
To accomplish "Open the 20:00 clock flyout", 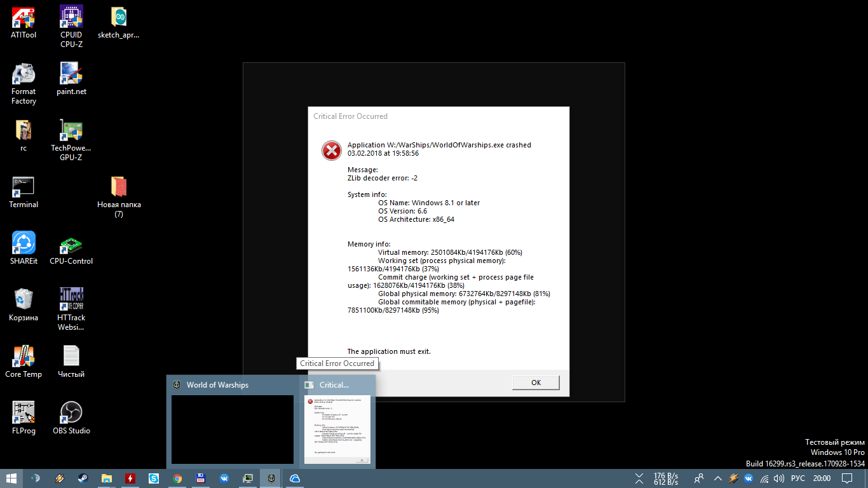I will click(x=822, y=478).
